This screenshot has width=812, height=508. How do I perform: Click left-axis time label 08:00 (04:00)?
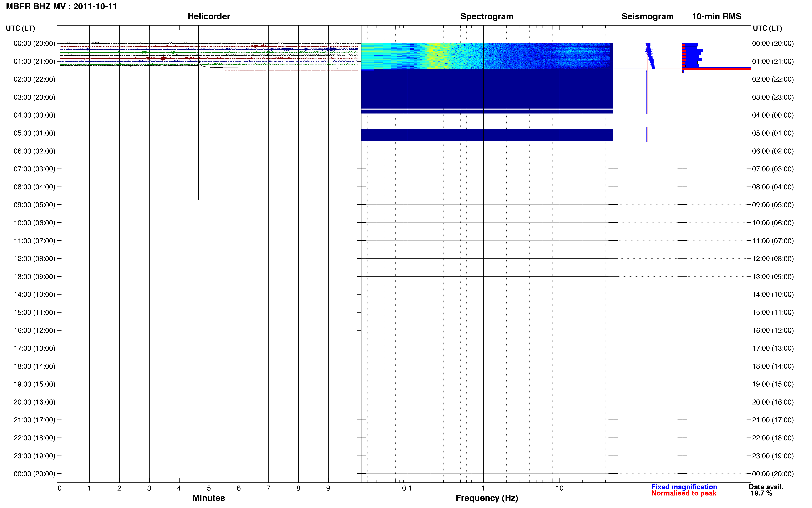coord(34,187)
